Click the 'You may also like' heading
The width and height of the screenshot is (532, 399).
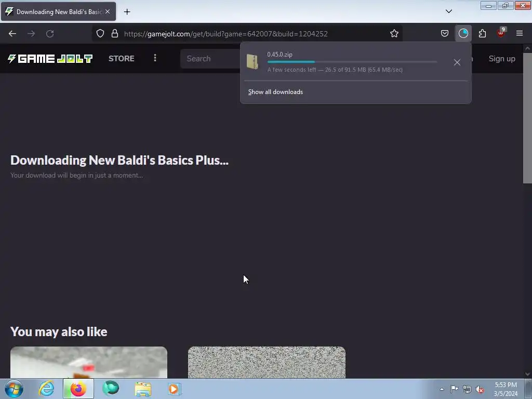(x=59, y=331)
